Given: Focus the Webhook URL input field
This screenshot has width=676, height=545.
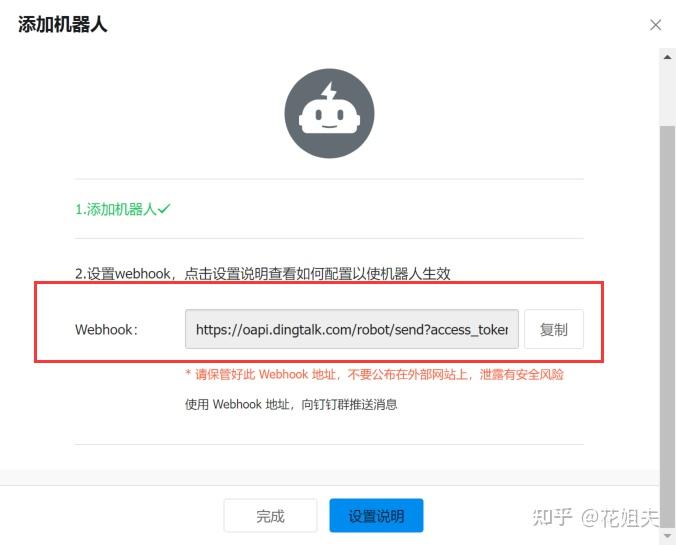Looking at the screenshot, I should pos(352,329).
